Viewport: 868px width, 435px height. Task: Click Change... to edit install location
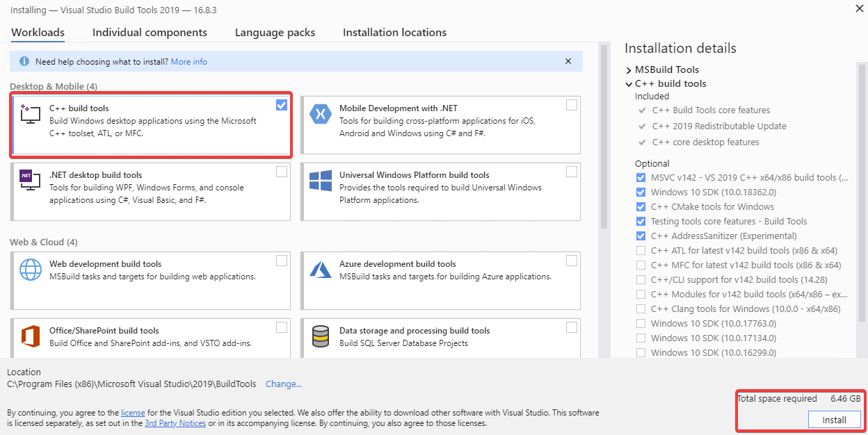(284, 384)
